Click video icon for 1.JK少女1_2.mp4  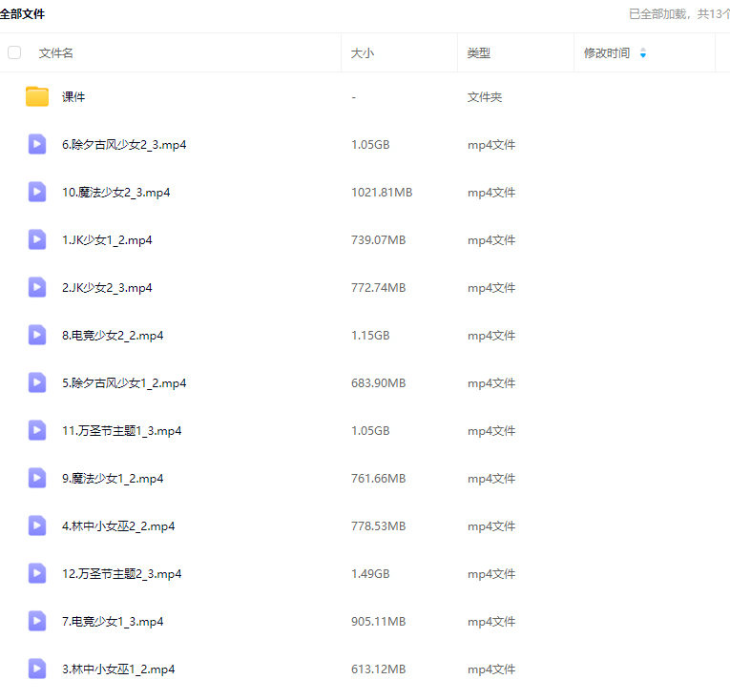pyautogui.click(x=37, y=239)
